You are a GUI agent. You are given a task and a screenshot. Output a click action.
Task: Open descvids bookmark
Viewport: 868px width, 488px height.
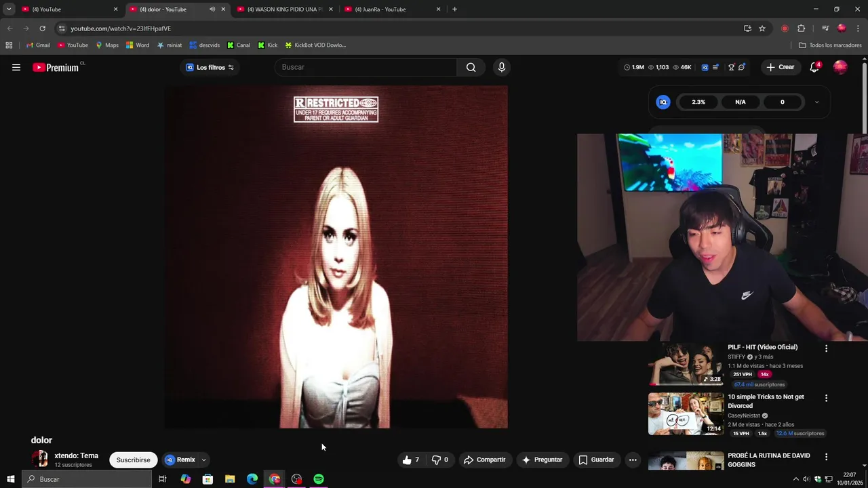[205, 45]
